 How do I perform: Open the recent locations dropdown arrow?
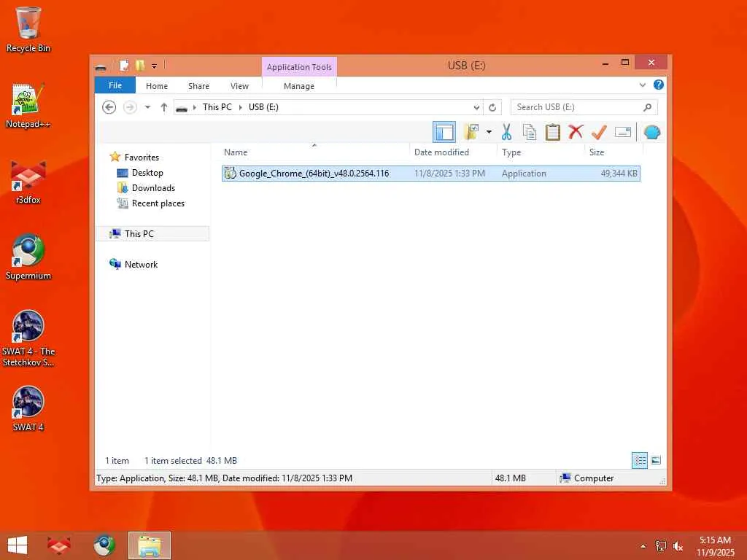[x=147, y=107]
